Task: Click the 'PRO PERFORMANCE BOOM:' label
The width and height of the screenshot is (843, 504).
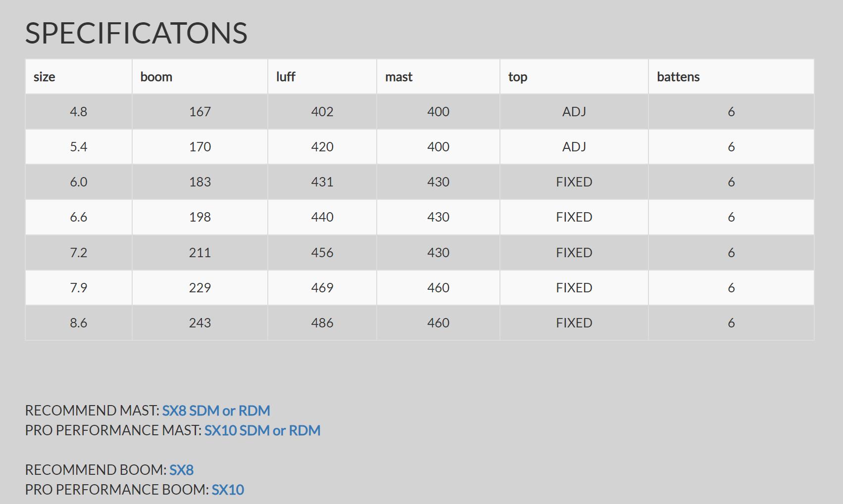Action: tap(117, 490)
